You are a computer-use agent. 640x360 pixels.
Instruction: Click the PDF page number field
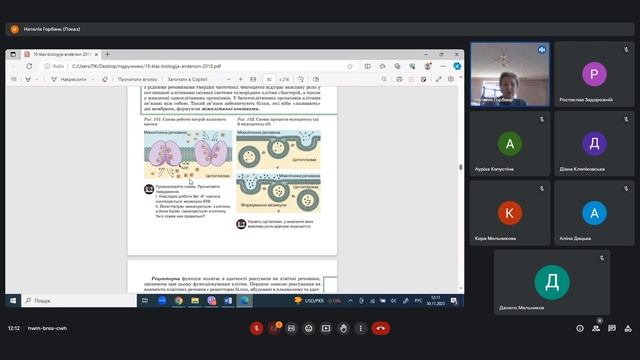coord(269,79)
